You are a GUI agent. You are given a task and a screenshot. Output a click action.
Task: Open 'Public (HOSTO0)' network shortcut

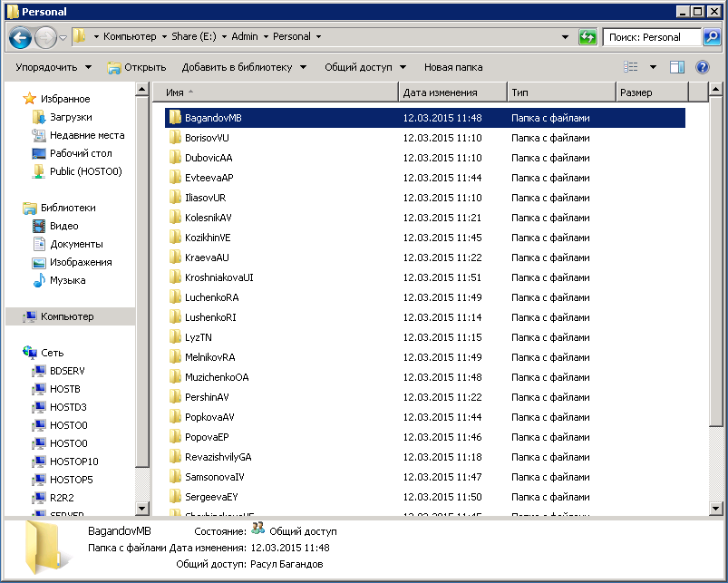[x=86, y=171]
